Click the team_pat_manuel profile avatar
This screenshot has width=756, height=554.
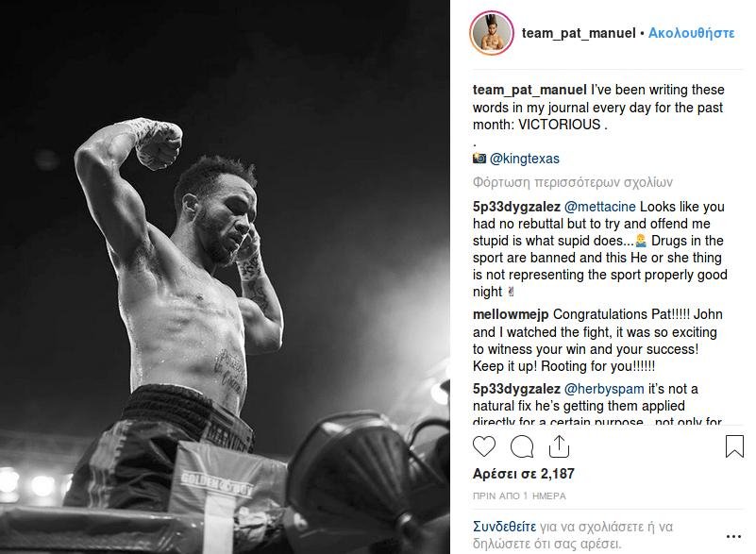(x=492, y=33)
